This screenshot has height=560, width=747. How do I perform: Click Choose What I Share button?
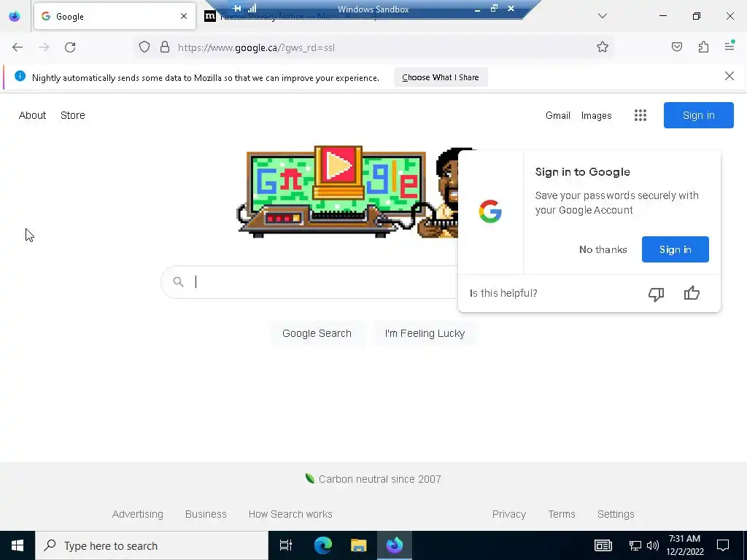441,77
